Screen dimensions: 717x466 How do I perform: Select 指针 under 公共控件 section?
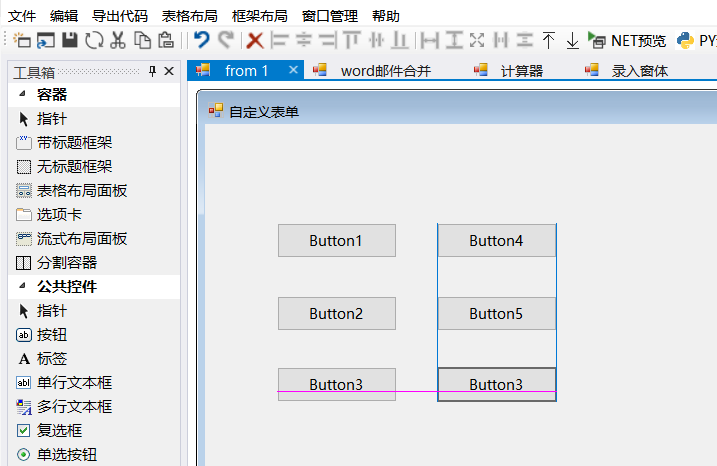tap(94, 311)
